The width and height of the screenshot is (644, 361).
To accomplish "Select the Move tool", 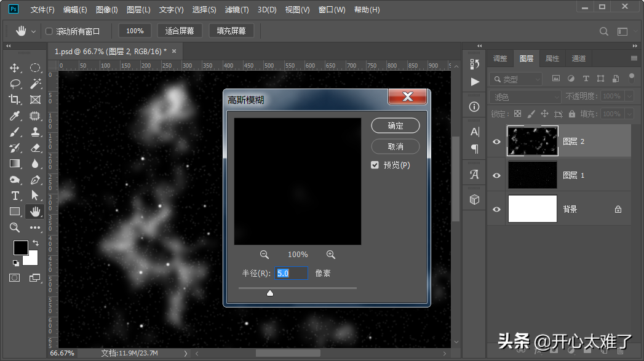I will 15,68.
